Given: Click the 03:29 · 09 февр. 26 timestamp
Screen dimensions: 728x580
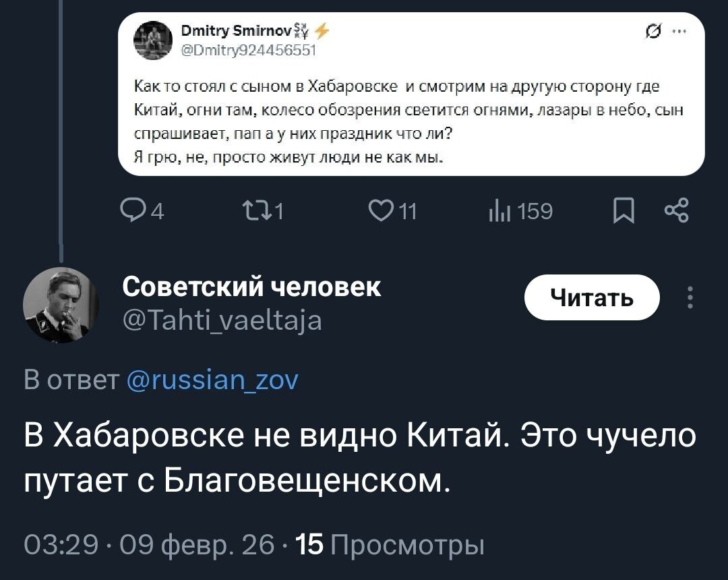Looking at the screenshot, I should click(149, 544).
